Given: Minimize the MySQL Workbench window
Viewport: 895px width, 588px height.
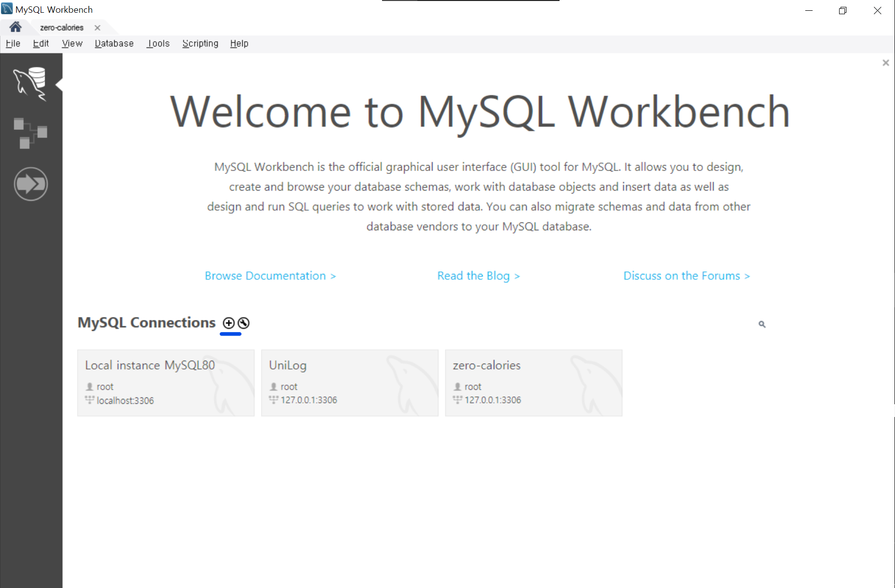Looking at the screenshot, I should pyautogui.click(x=809, y=10).
